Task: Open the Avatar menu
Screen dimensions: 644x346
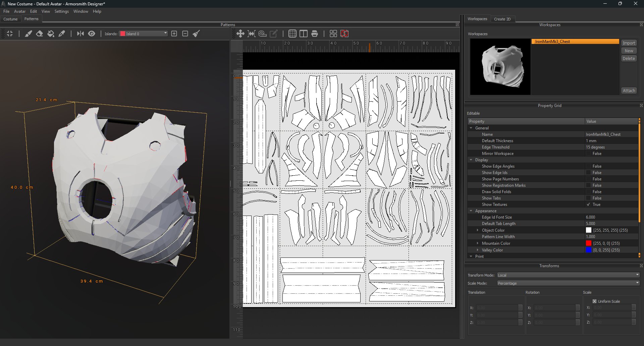Action: [x=20, y=11]
